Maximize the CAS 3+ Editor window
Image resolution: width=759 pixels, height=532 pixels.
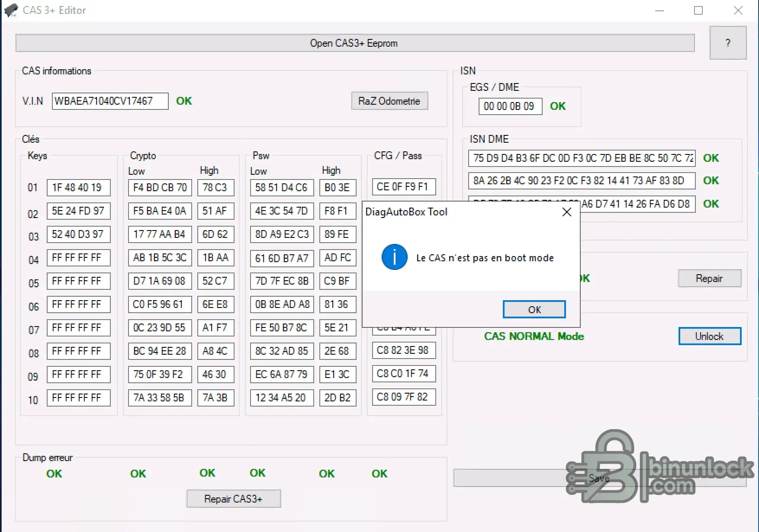pyautogui.click(x=698, y=10)
